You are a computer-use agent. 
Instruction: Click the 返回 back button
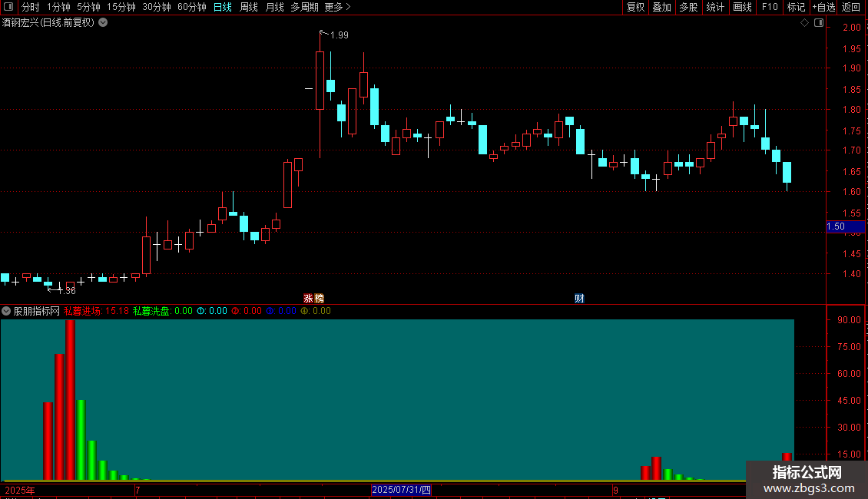pos(851,7)
